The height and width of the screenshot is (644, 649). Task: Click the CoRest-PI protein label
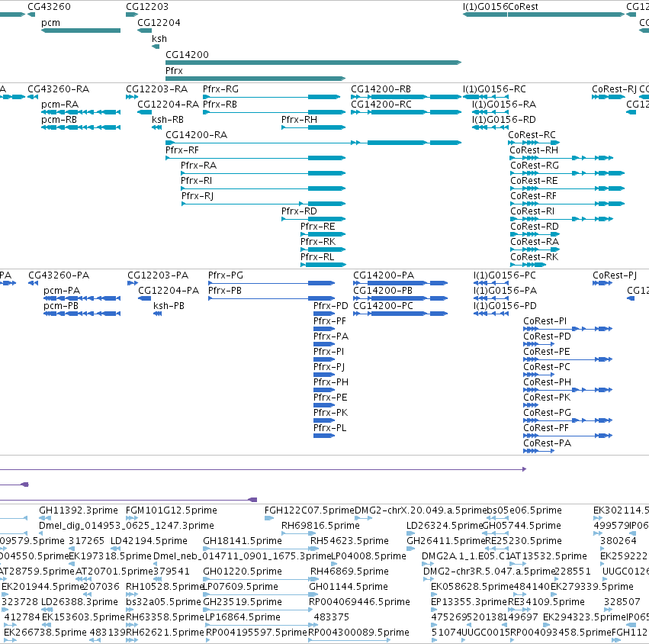point(545,321)
